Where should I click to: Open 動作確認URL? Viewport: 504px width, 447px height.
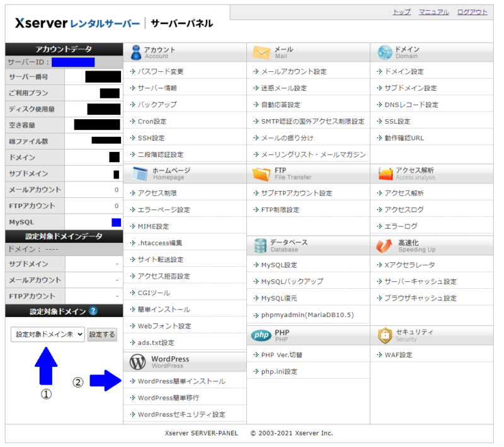click(404, 138)
